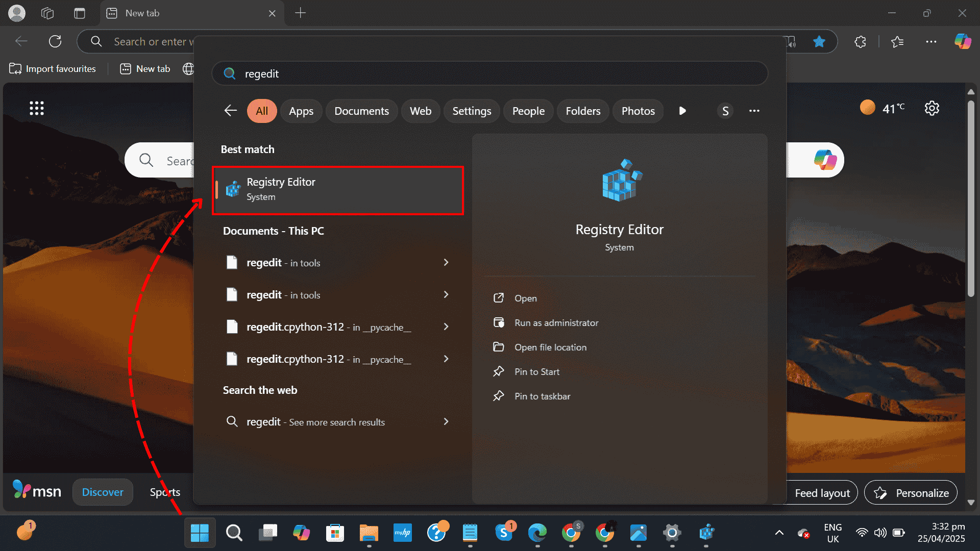Run Registry Editor as administrator
The width and height of the screenshot is (980, 551).
tap(556, 322)
